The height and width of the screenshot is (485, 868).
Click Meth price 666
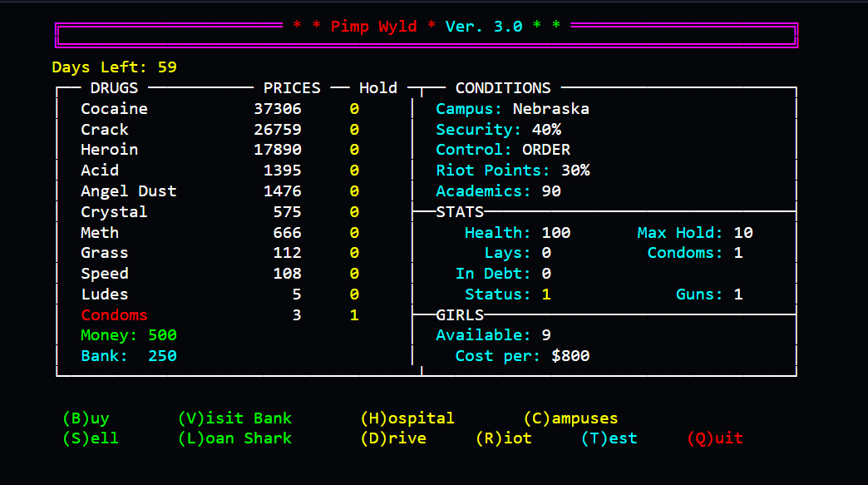click(x=288, y=233)
